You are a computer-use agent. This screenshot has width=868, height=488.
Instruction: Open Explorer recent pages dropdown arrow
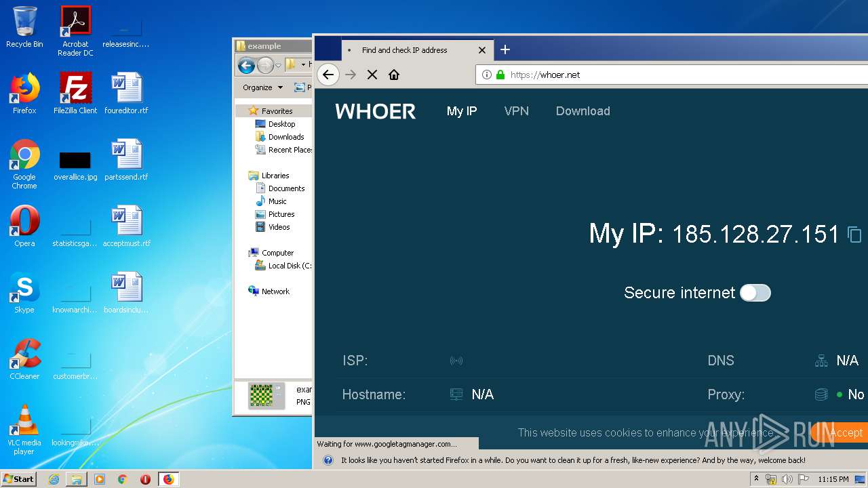point(278,66)
